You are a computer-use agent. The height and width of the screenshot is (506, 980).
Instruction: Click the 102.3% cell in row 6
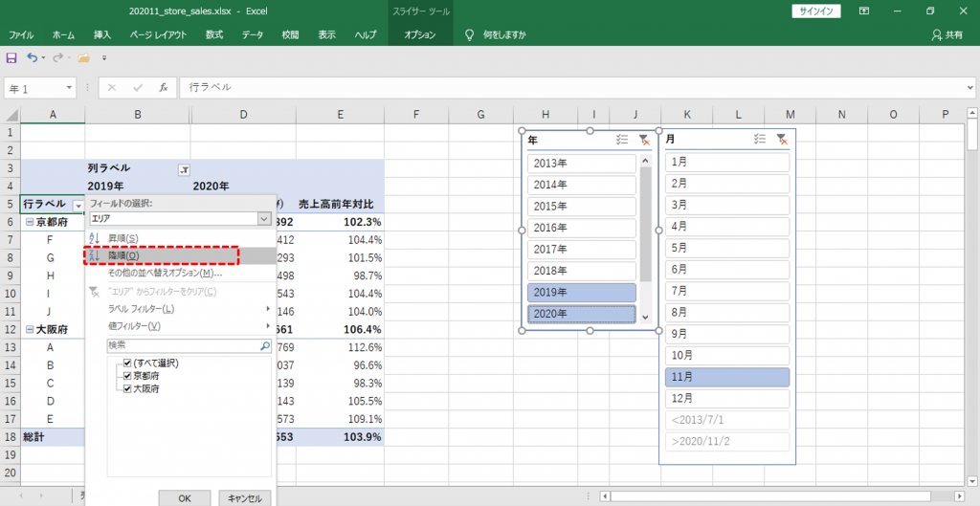[x=340, y=222]
